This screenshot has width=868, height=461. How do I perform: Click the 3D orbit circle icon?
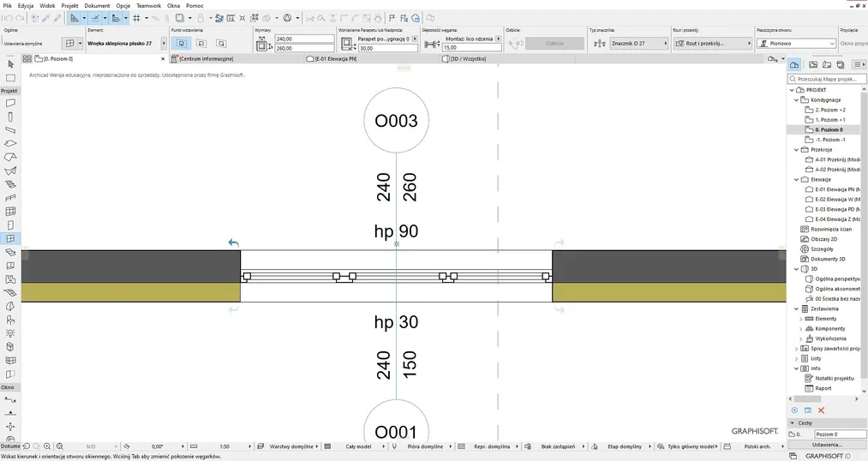[287, 18]
